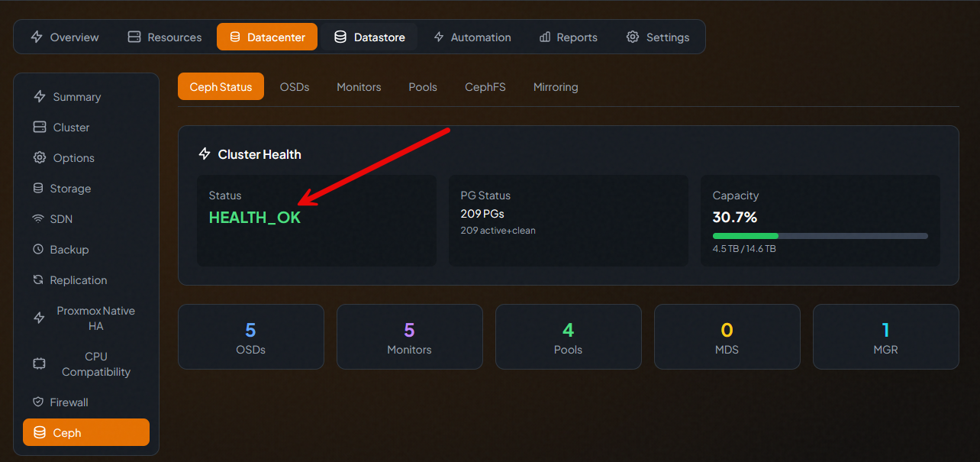This screenshot has height=462, width=980.
Task: Click the Firewall shield icon in sidebar
Action: 37,402
